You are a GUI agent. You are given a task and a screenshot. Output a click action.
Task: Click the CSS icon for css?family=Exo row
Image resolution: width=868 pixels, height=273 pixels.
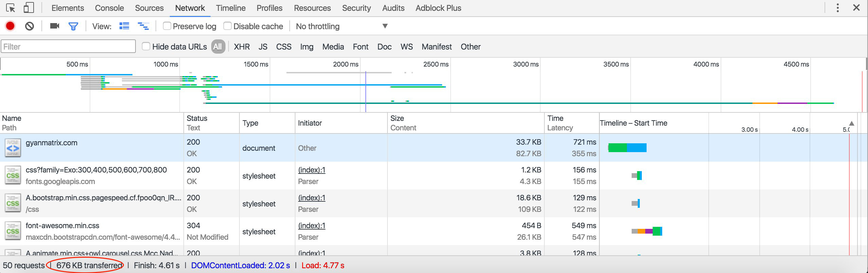pyautogui.click(x=13, y=176)
